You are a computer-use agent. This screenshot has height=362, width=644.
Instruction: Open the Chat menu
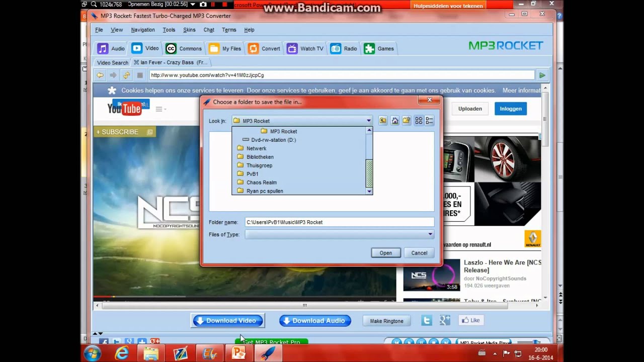209,30
